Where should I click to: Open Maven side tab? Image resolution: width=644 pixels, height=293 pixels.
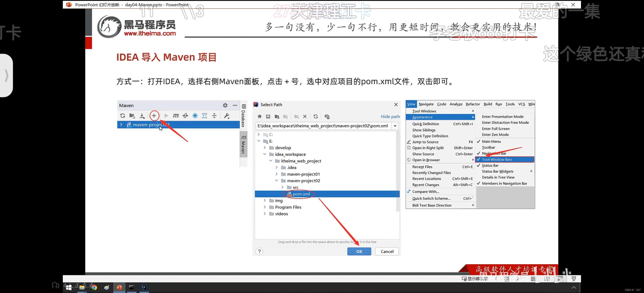pyautogui.click(x=244, y=144)
